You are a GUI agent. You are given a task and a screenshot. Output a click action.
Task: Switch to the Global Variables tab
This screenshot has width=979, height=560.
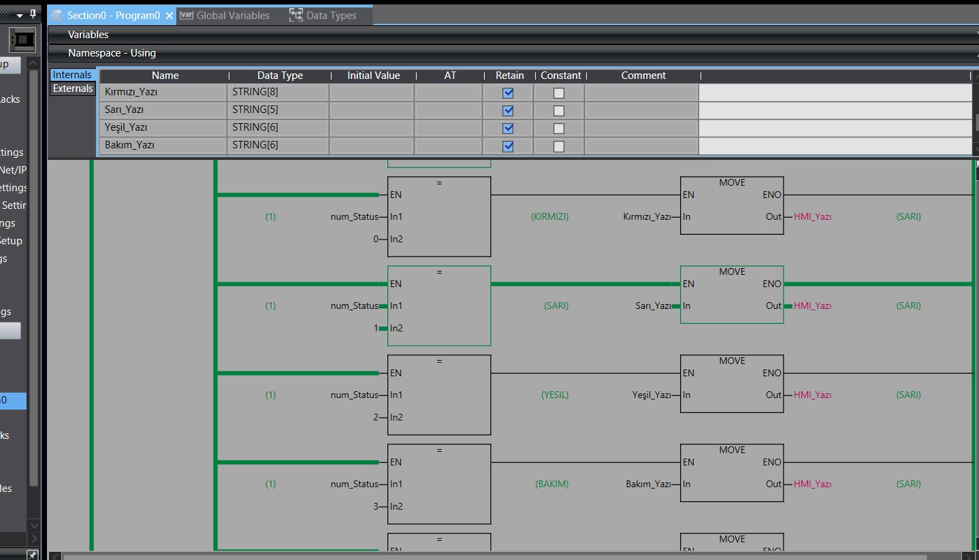click(225, 16)
